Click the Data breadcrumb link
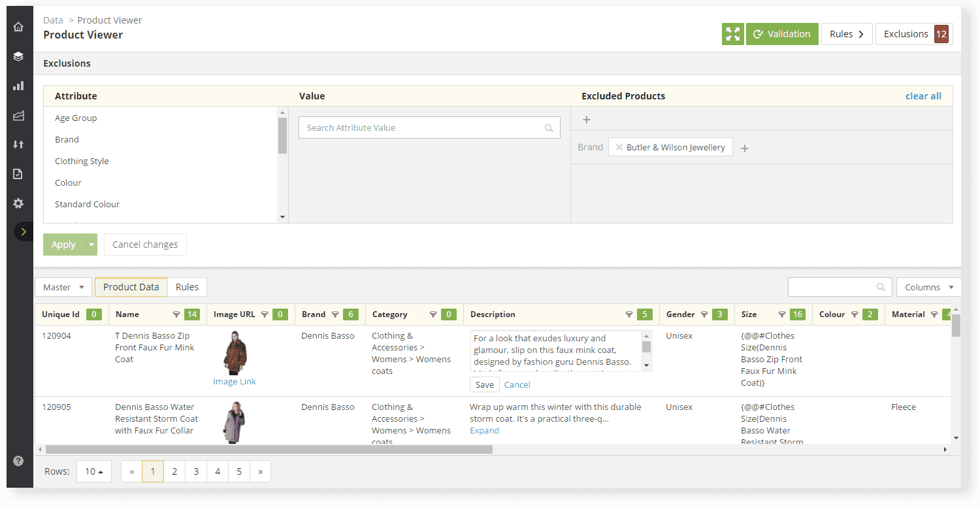The height and width of the screenshot is (508, 980). click(53, 20)
